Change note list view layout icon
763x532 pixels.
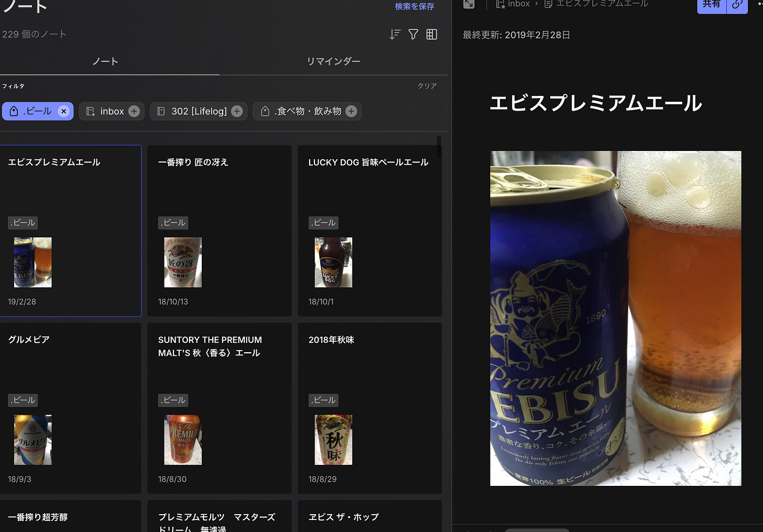(x=432, y=35)
